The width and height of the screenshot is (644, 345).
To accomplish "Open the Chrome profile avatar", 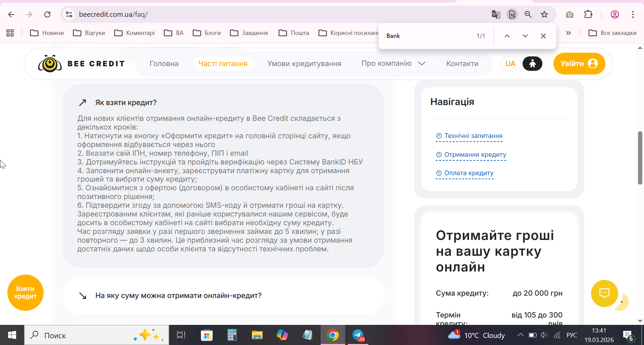I will click(615, 14).
